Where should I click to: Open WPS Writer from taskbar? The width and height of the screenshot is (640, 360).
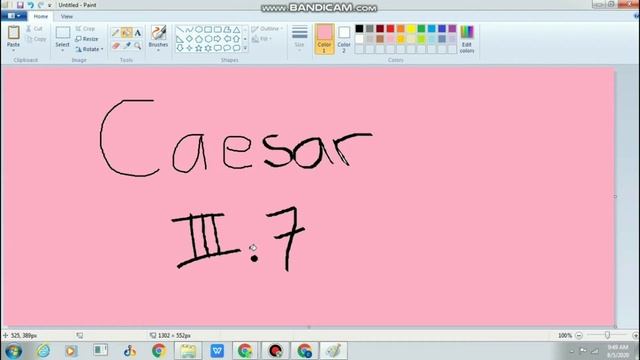(x=217, y=351)
